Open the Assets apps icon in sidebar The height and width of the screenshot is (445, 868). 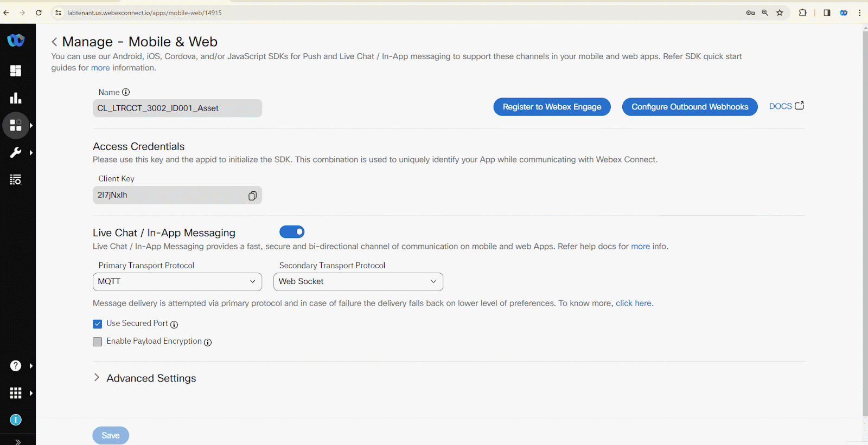click(16, 126)
